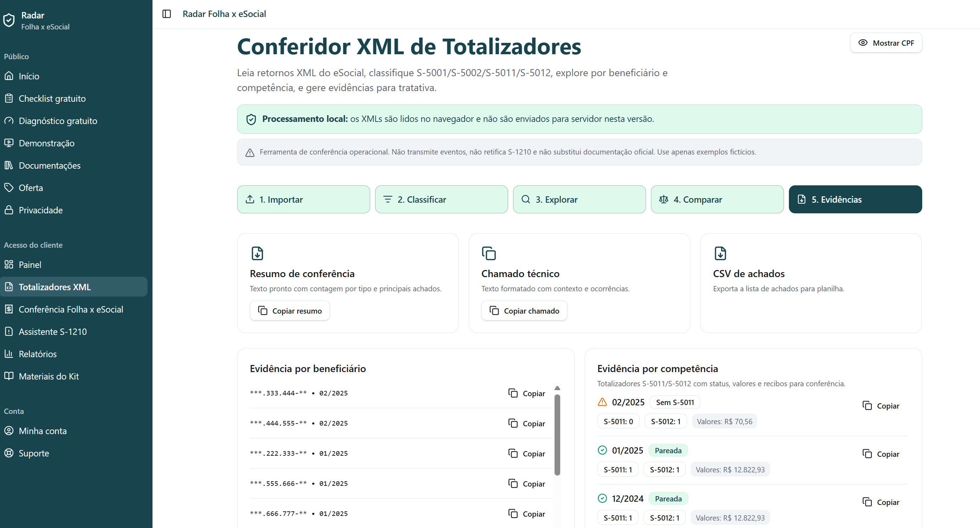This screenshot has width=980, height=528.
Task: Open Demonstração in the sidebar
Action: [74, 143]
